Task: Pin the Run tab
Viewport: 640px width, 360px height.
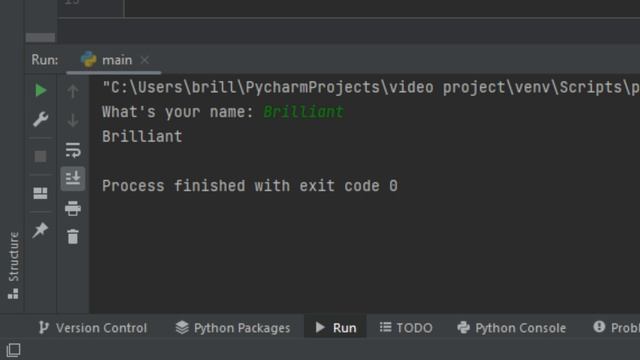Action: pyautogui.click(x=40, y=230)
